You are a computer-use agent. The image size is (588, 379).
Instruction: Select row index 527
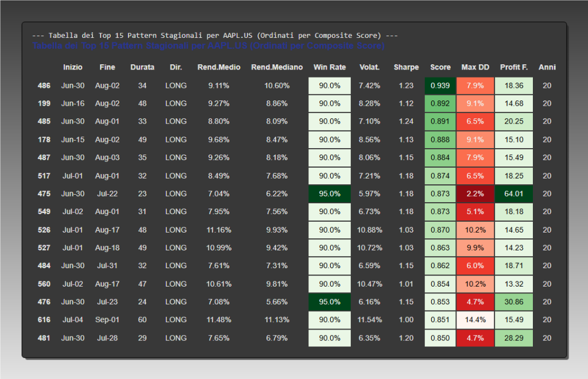(44, 248)
